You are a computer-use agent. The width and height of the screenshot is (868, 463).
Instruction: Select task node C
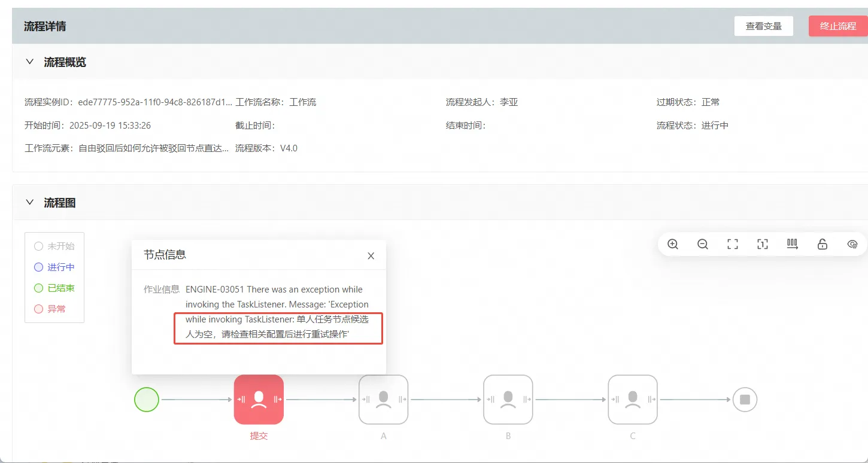(x=632, y=399)
